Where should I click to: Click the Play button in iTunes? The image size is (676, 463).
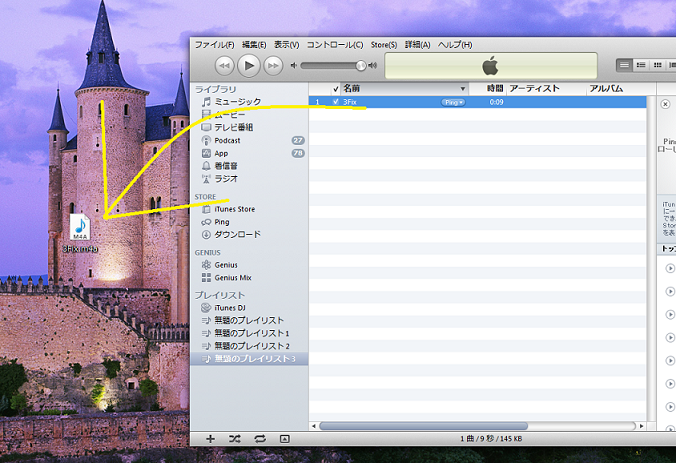pyautogui.click(x=249, y=66)
